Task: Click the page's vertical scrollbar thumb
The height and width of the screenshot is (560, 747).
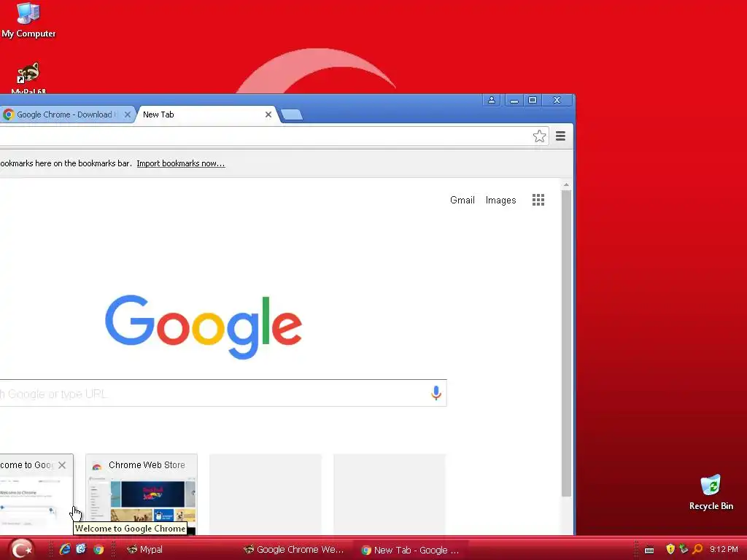Action: tap(566, 343)
